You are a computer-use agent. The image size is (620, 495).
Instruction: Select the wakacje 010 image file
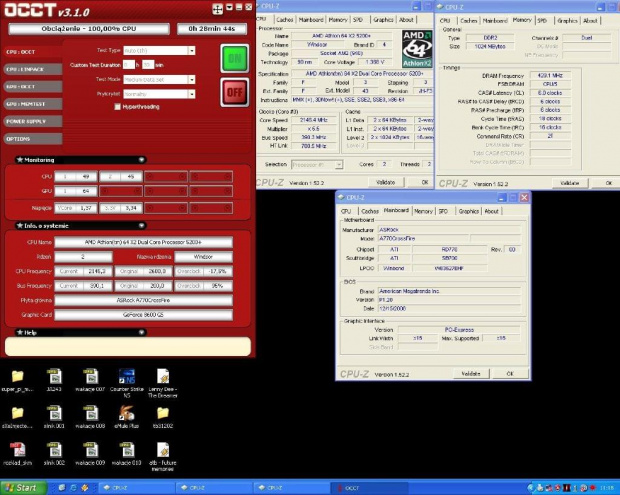point(127,454)
